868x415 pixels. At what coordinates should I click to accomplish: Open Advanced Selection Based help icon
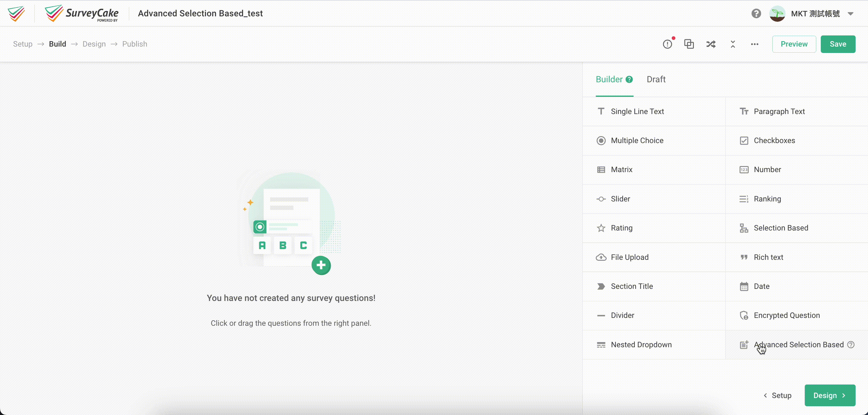pos(851,345)
